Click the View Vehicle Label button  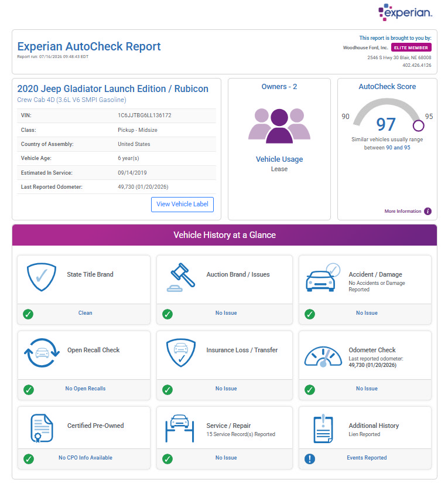182,204
